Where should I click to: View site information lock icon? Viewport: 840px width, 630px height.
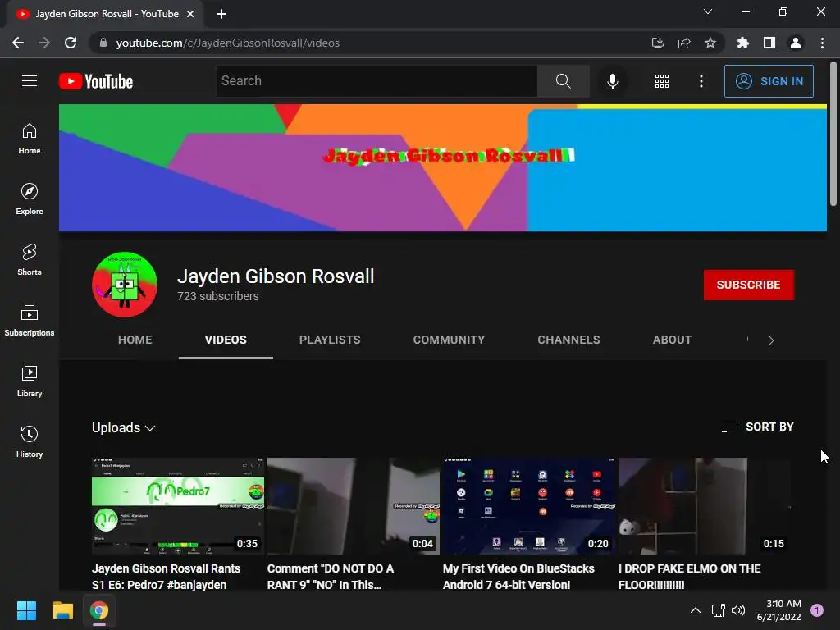(103, 43)
